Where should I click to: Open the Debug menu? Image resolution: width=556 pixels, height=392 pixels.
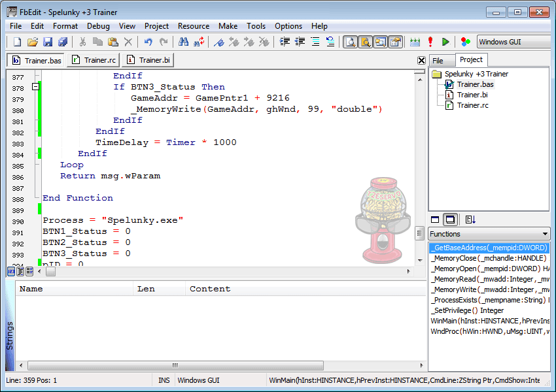click(97, 26)
